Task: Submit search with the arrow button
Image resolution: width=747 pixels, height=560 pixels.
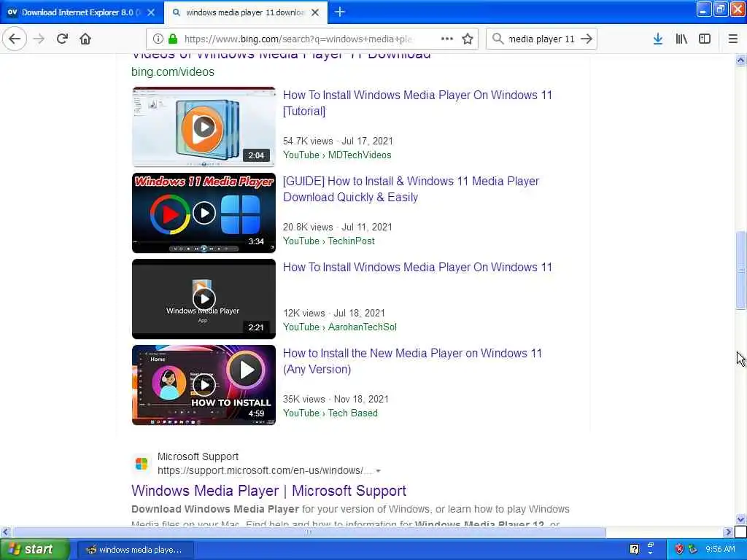Action: 587,39
